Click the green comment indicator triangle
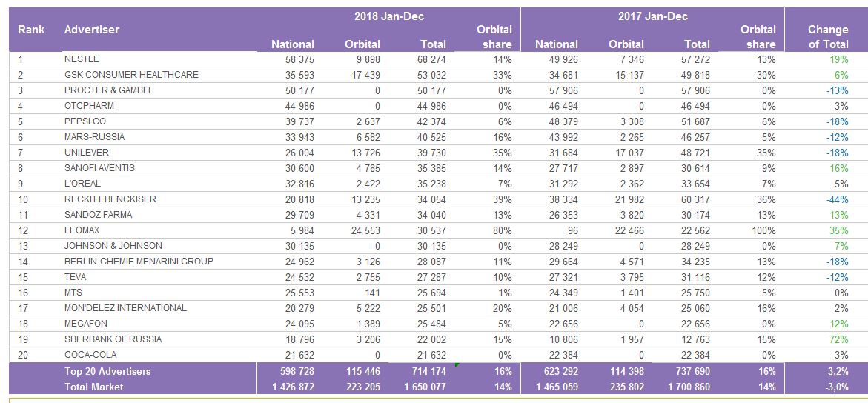The width and height of the screenshot is (868, 403). click(x=457, y=364)
